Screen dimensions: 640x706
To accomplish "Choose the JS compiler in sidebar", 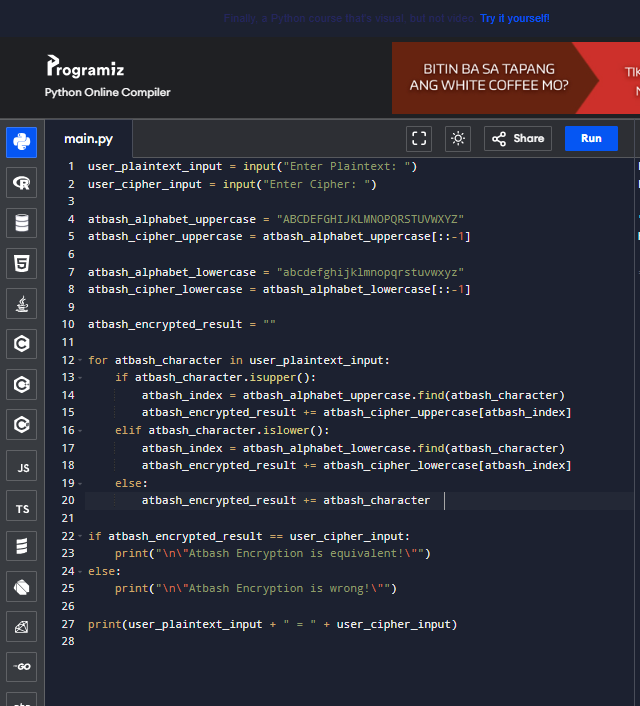I will [x=22, y=465].
